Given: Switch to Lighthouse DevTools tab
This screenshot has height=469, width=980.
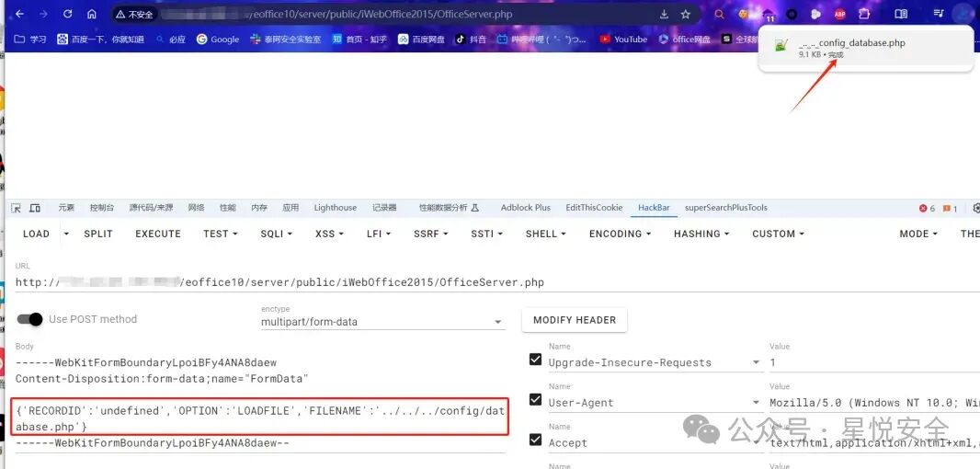Looking at the screenshot, I should (x=335, y=208).
